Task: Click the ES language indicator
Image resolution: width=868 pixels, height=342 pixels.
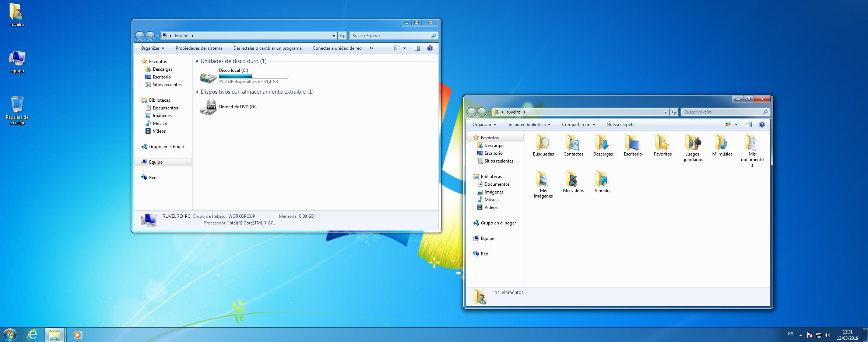Action: [x=791, y=334]
